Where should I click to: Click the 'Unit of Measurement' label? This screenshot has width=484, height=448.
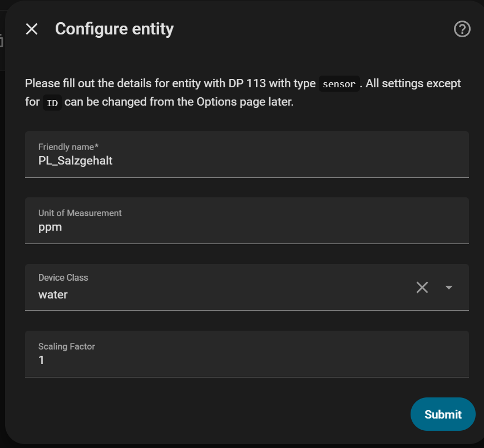(80, 213)
